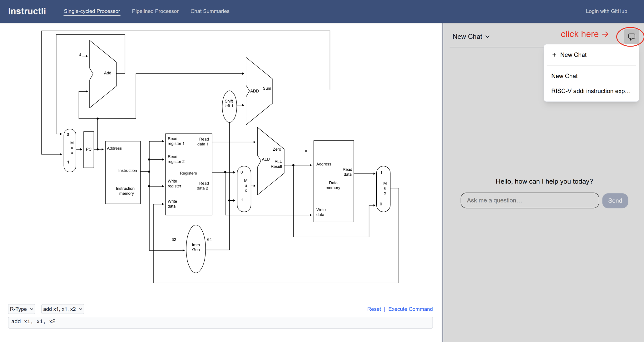Click the Data memory block

coord(334,181)
